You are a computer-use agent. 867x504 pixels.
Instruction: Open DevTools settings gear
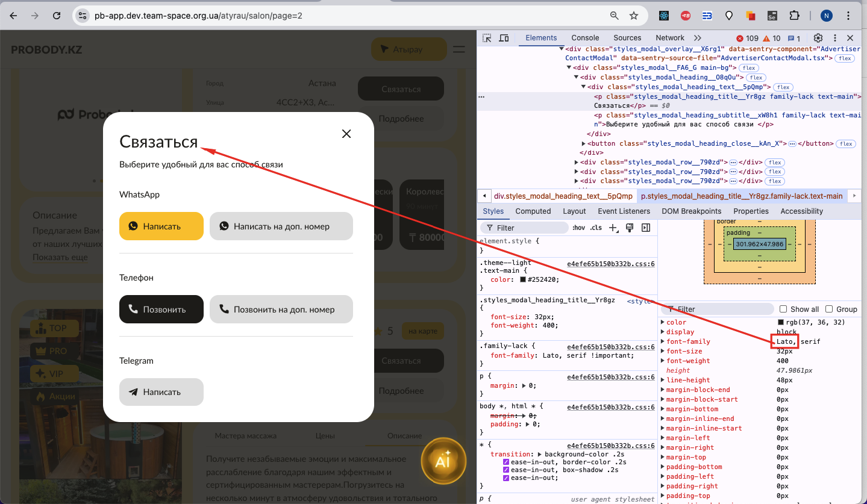[818, 38]
